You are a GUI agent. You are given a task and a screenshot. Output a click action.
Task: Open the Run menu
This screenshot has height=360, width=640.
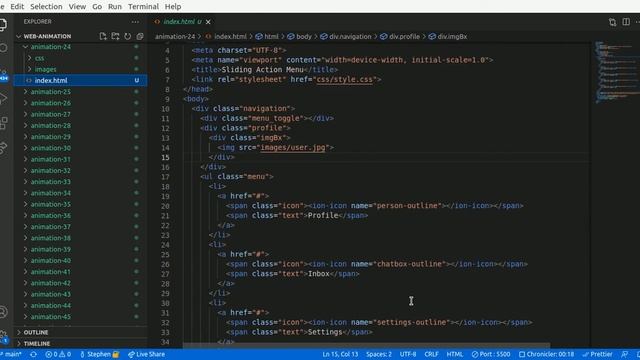click(x=115, y=7)
